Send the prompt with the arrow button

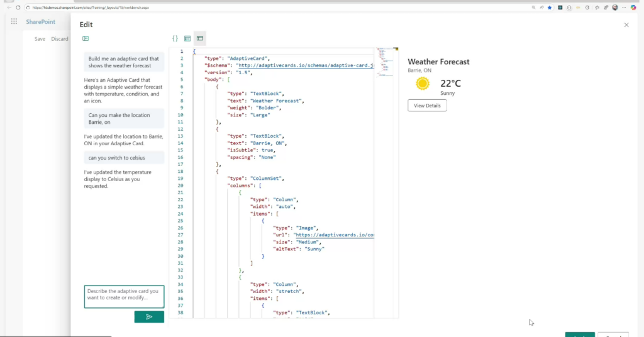click(149, 317)
